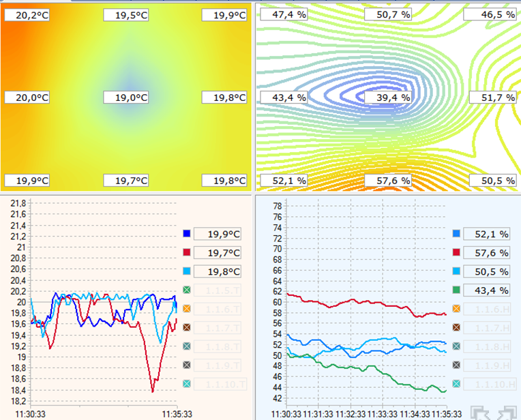Enable the cyan 1.1.10.H humidity series
Image resolution: width=521 pixels, height=420 pixels.
[x=456, y=385]
